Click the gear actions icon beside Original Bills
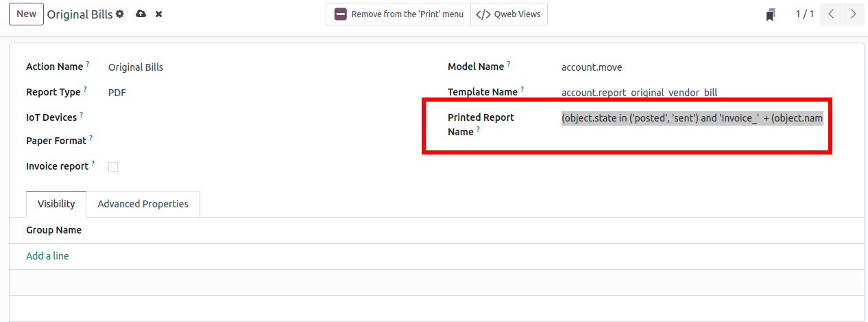Viewport: 868px width, 322px height. (x=120, y=14)
